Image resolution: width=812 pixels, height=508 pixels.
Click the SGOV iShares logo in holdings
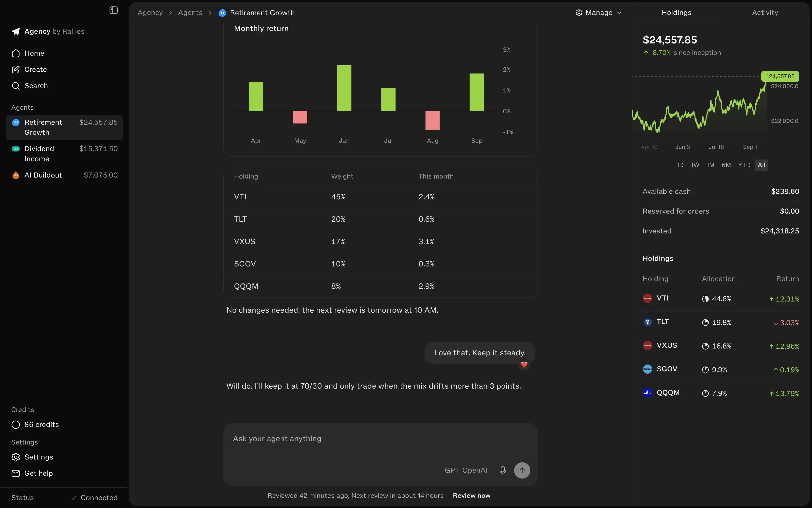pos(648,369)
